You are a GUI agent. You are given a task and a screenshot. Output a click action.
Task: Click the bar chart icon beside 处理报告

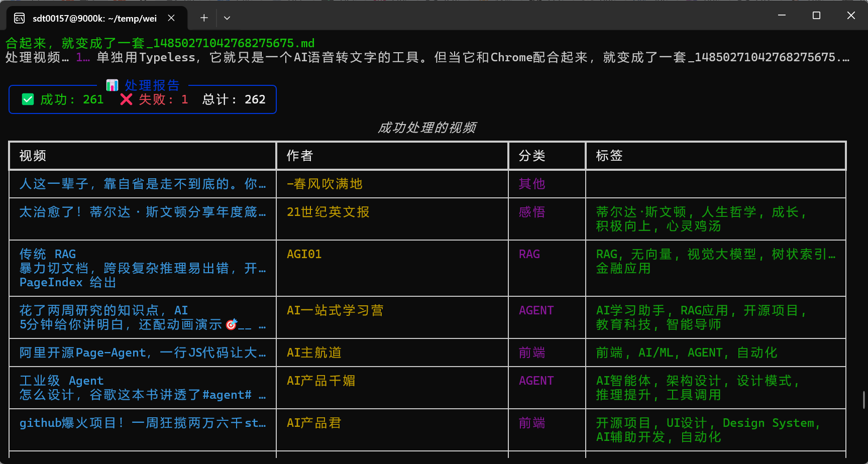click(x=112, y=85)
